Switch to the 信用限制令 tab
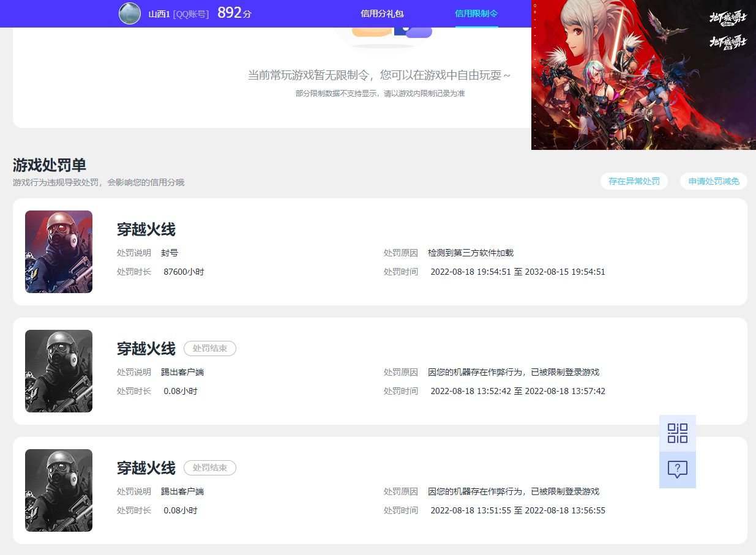Screen dimensions: 756x555 (x=476, y=13)
